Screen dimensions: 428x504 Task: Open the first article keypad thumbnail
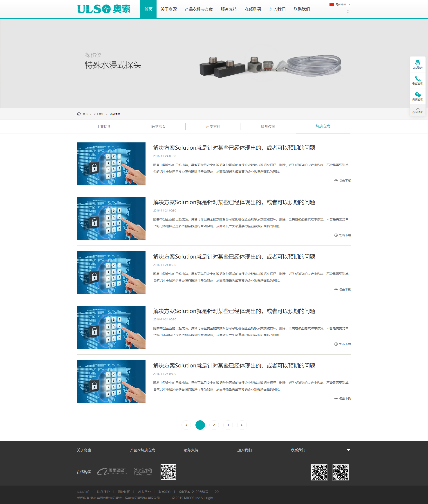(x=111, y=164)
